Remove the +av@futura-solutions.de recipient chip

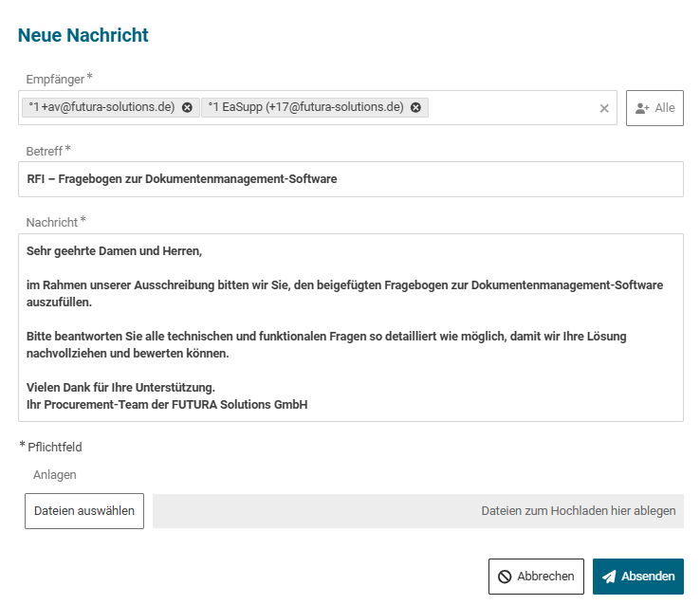[x=187, y=107]
